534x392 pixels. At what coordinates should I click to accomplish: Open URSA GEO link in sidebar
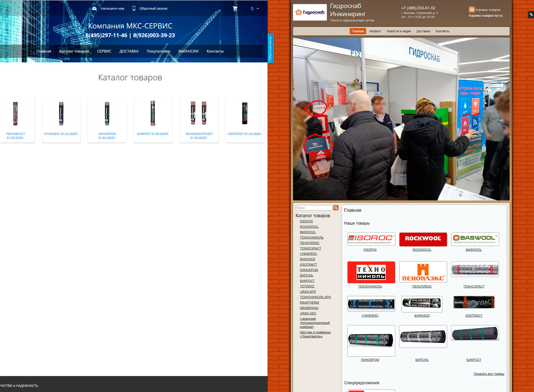point(308,314)
